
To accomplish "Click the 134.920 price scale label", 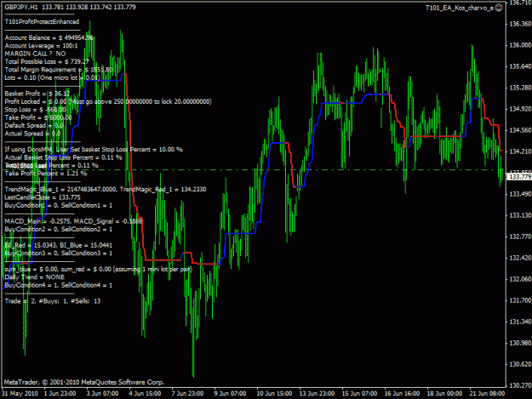I will click(520, 109).
